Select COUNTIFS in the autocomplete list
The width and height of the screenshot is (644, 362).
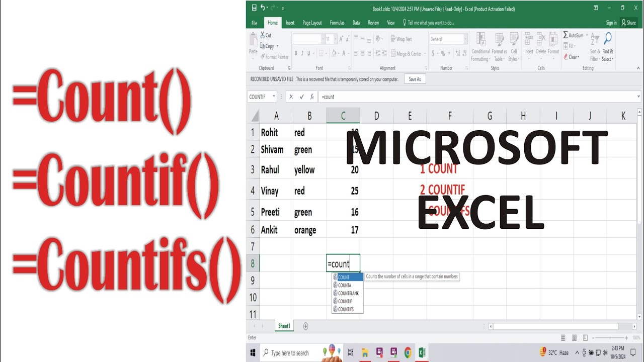tap(347, 309)
